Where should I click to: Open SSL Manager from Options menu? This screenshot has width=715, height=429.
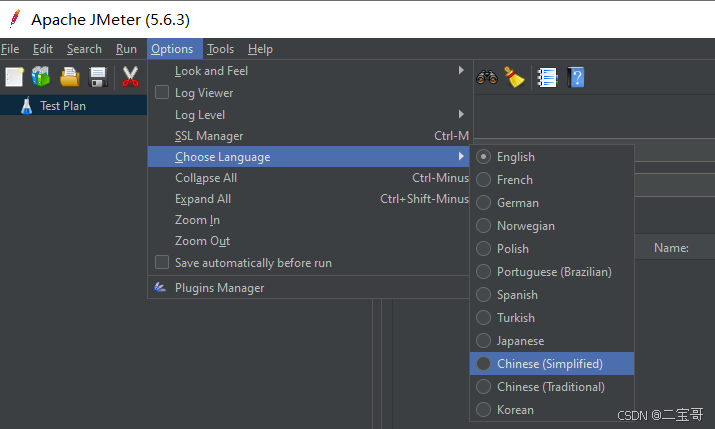point(309,136)
